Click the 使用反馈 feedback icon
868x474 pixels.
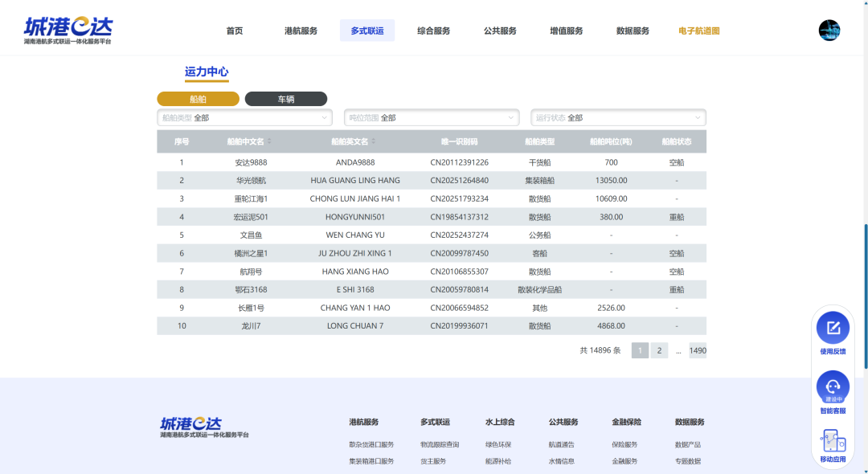click(x=833, y=328)
